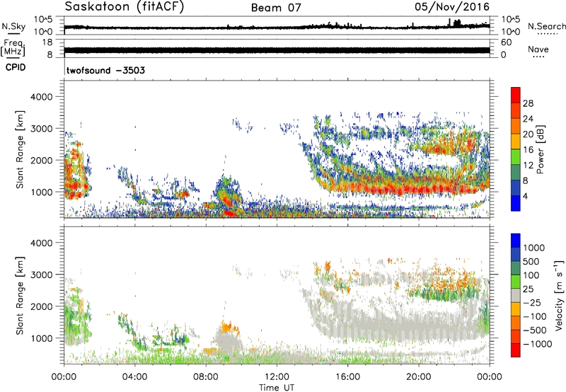
Task: Click the '12:00' time axis label
Action: point(277,377)
